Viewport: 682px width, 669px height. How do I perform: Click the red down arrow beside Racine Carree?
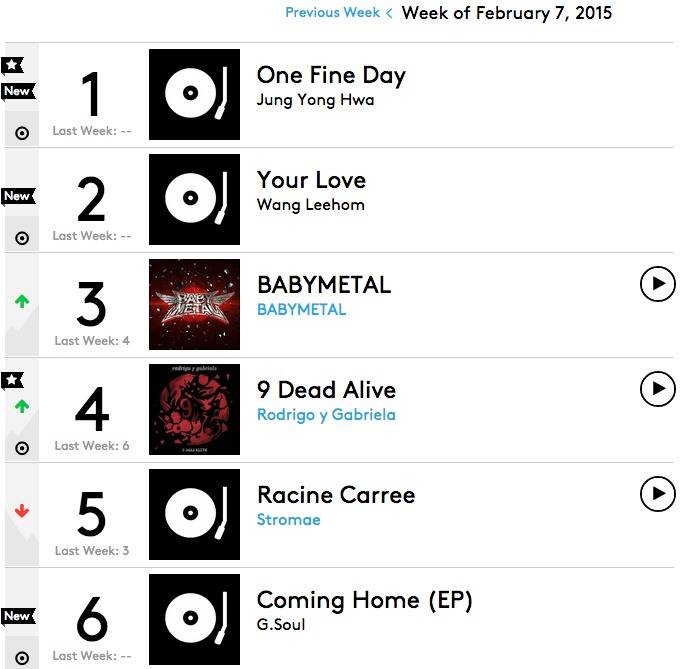[x=22, y=511]
